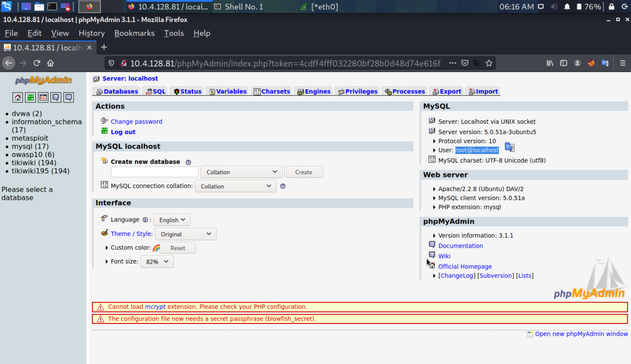Open the Charsets tab
This screenshot has height=364, width=631.
272,91
